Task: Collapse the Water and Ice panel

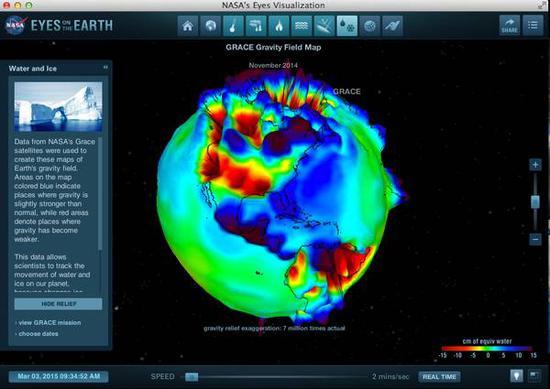Action: 105,67
